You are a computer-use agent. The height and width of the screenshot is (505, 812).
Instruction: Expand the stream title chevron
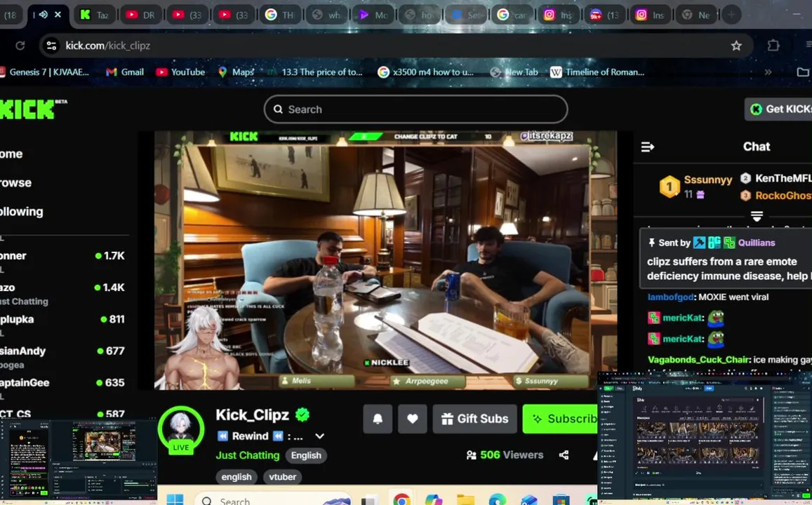(320, 436)
